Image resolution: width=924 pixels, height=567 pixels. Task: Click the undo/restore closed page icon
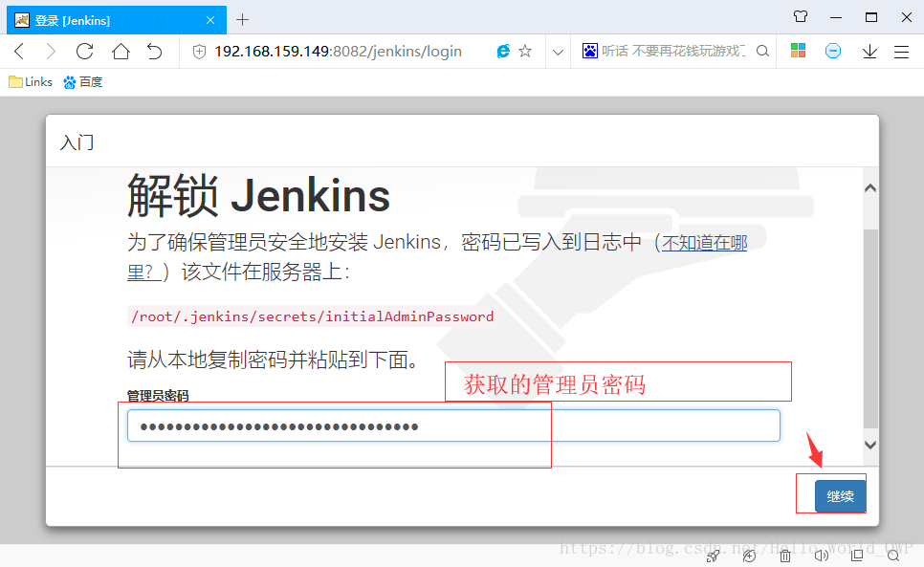(x=154, y=52)
